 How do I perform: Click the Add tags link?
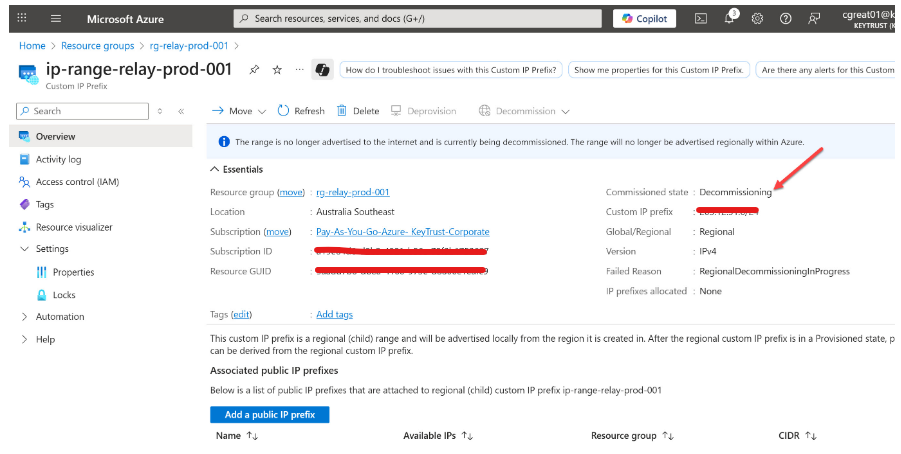coord(334,314)
